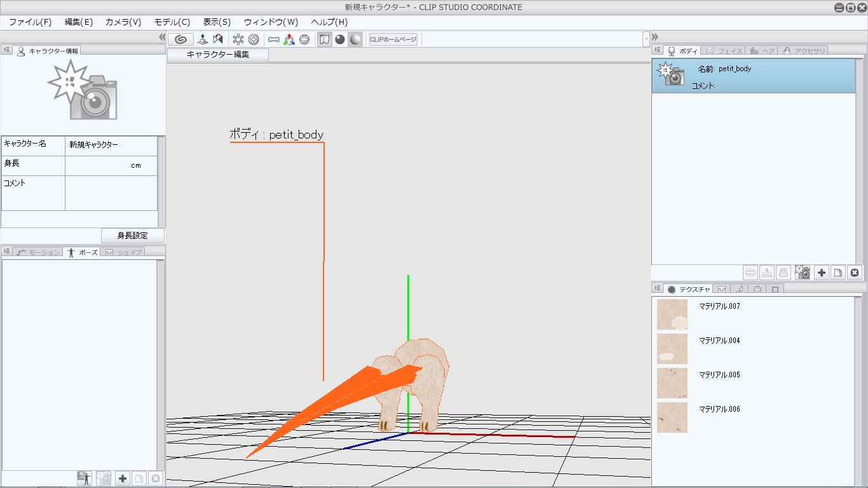Expand the toolbar overflow dropdown arrow
This screenshot has height=488, width=868.
pos(646,39)
